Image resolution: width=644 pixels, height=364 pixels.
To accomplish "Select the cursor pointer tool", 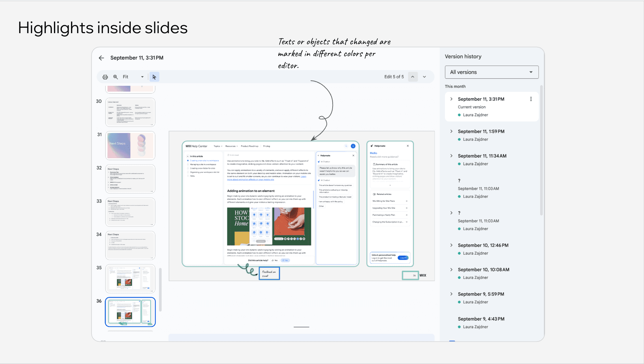I will pyautogui.click(x=154, y=77).
